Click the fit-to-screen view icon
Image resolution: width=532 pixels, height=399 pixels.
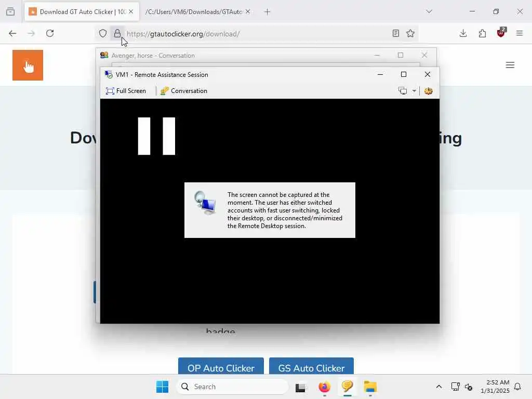403,91
